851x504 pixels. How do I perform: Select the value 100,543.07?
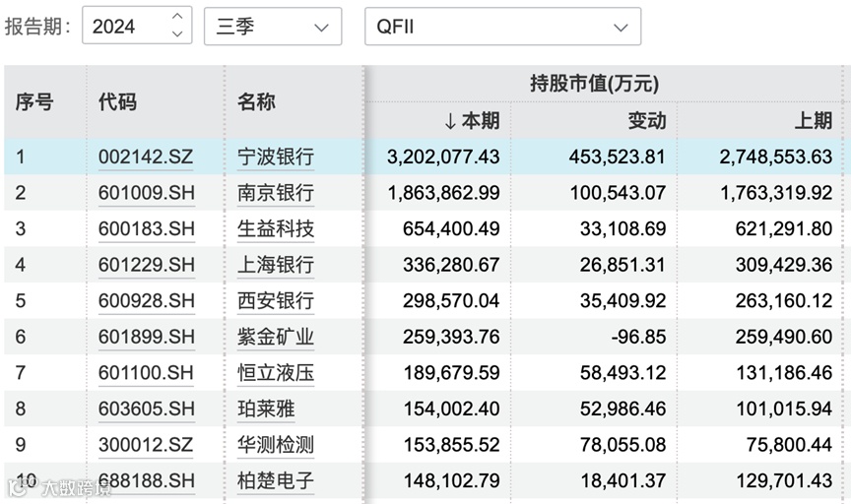[x=618, y=193]
